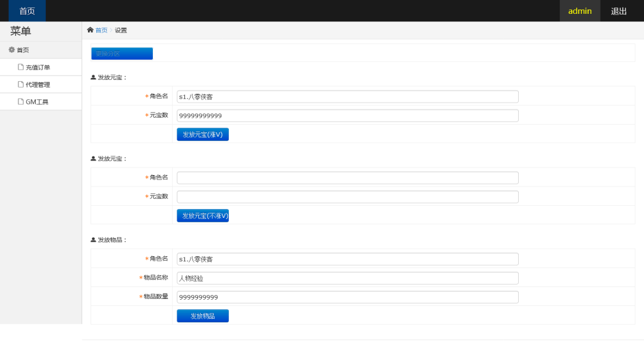
Task: Open the 更换分区 blue selector
Action: click(122, 54)
